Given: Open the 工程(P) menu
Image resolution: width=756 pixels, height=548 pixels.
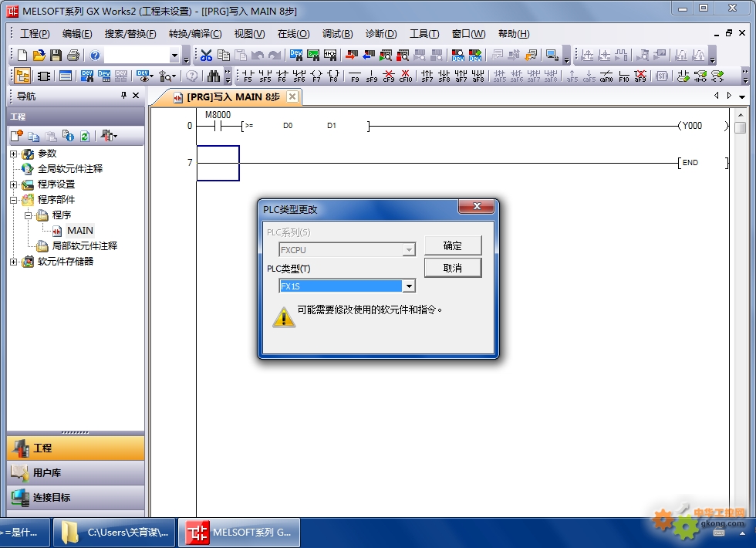Looking at the screenshot, I should [x=35, y=34].
